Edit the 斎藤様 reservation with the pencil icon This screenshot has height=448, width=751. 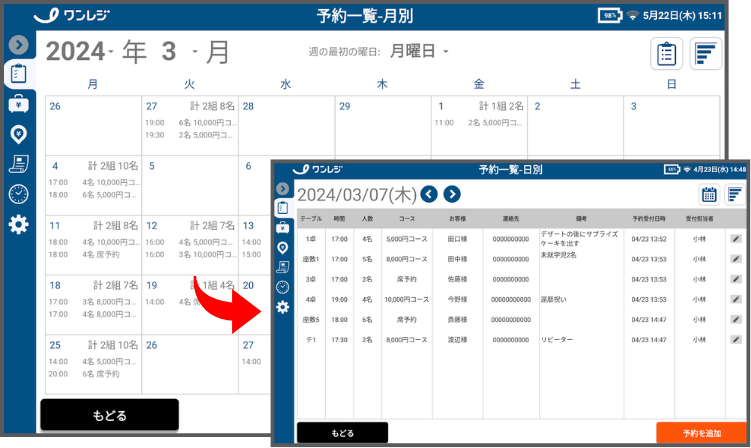[x=736, y=319]
